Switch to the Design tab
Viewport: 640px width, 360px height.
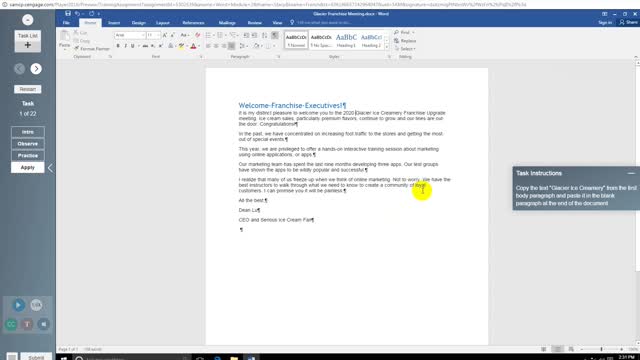[x=138, y=23]
